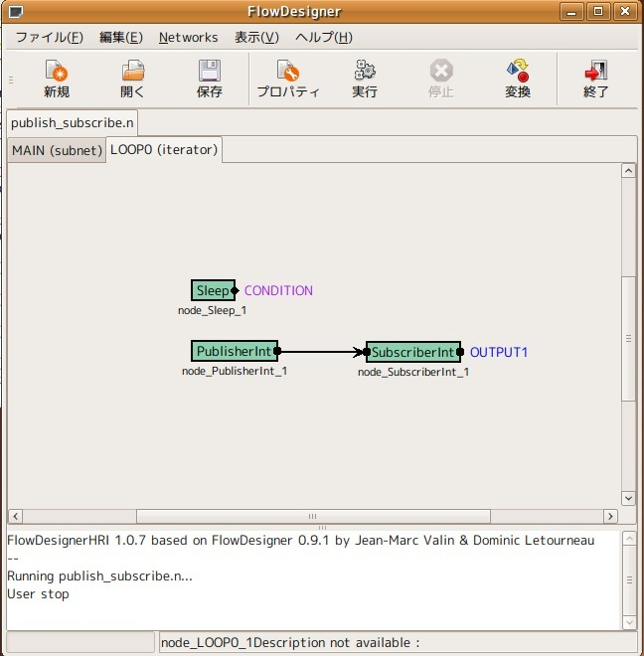Click the 新規 (New) toolbar icon

coord(57,71)
